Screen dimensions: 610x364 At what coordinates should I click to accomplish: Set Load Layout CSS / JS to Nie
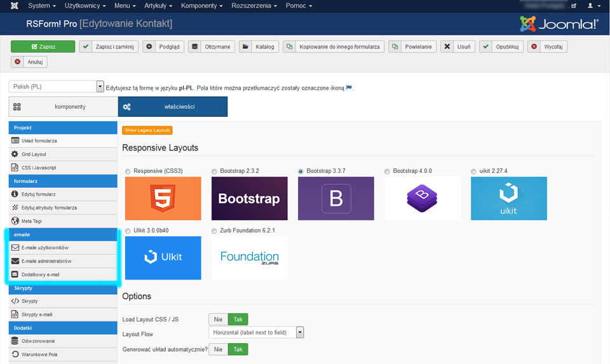(218, 320)
